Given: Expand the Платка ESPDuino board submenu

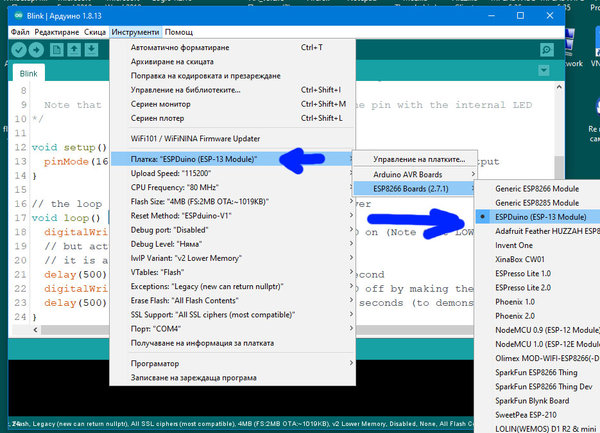Looking at the screenshot, I should click(233, 159).
